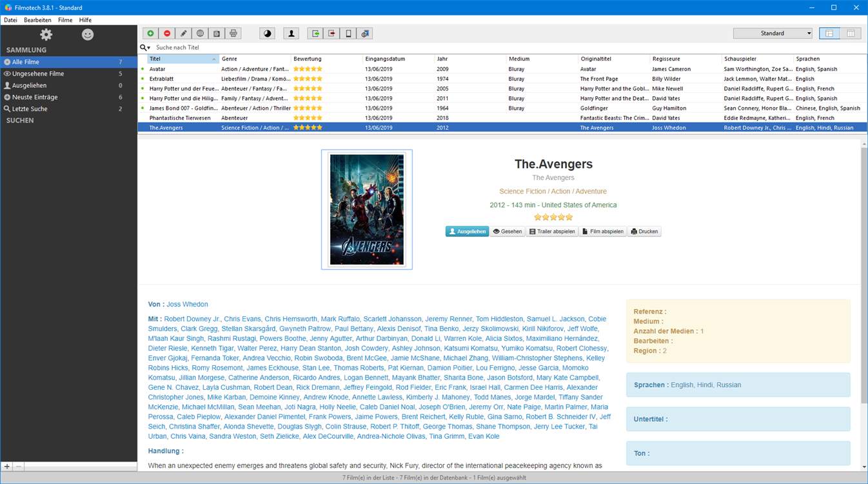Click the plus button at the sidebar's bottom edge
The image size is (868, 484).
pyautogui.click(x=6, y=467)
